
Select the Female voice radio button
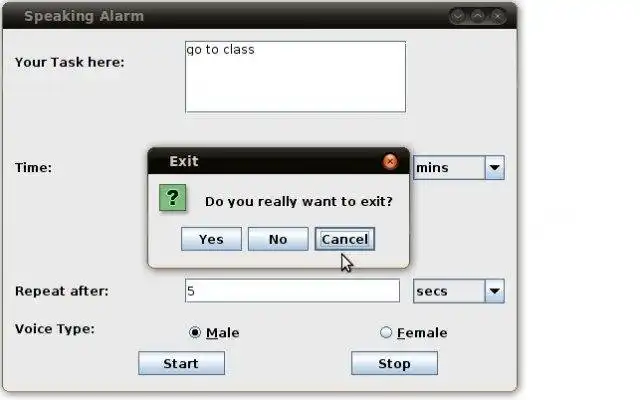pyautogui.click(x=386, y=333)
